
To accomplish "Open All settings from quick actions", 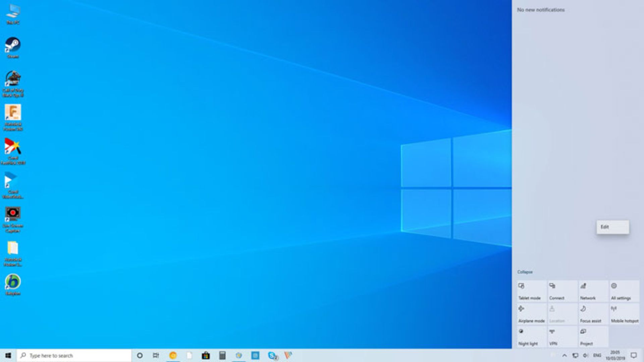I will point(623,291).
